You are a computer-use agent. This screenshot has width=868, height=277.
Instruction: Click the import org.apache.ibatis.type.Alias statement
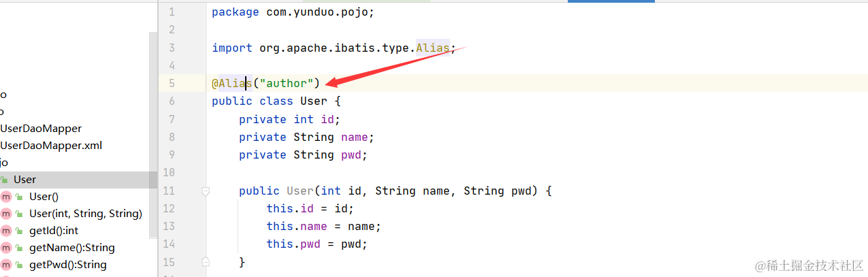point(334,48)
